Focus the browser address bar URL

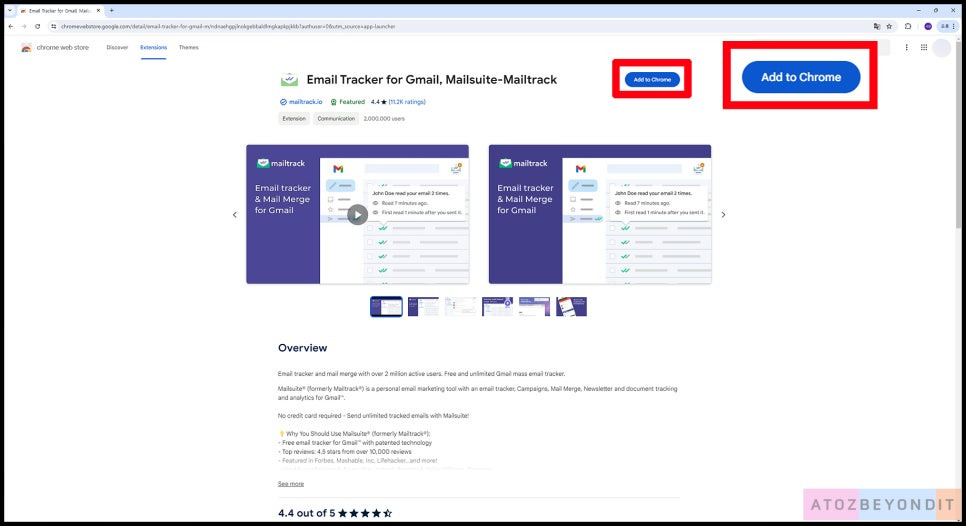(228, 26)
